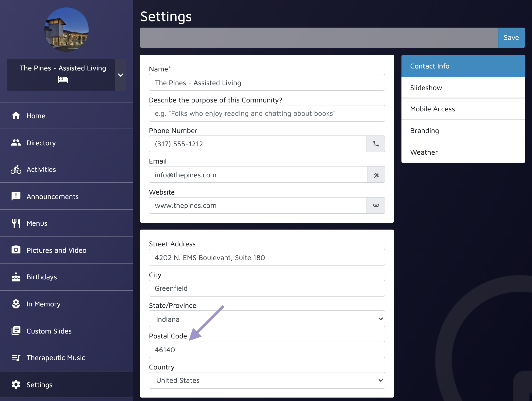This screenshot has height=401, width=532.
Task: Click the City field containing Greenfield
Action: [x=267, y=288]
